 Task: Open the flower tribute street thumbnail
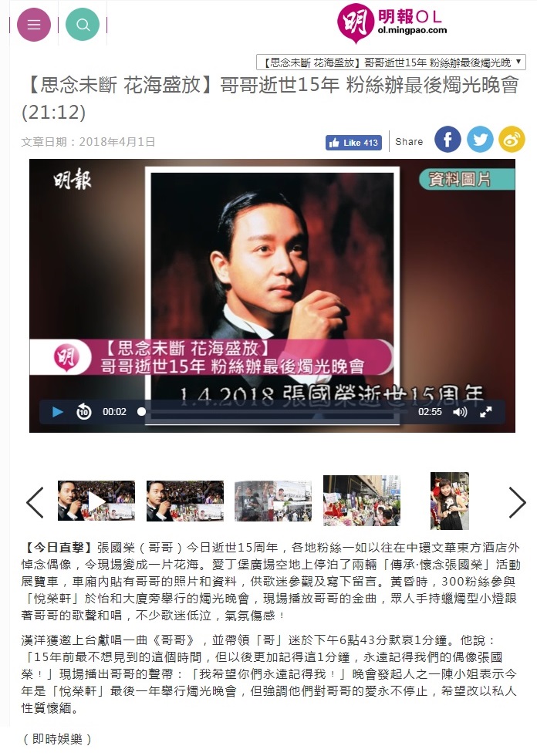point(362,501)
